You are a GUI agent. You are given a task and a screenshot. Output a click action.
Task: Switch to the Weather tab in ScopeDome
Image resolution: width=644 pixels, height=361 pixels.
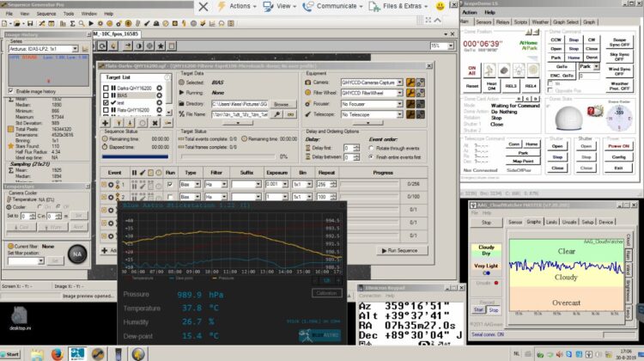540,22
